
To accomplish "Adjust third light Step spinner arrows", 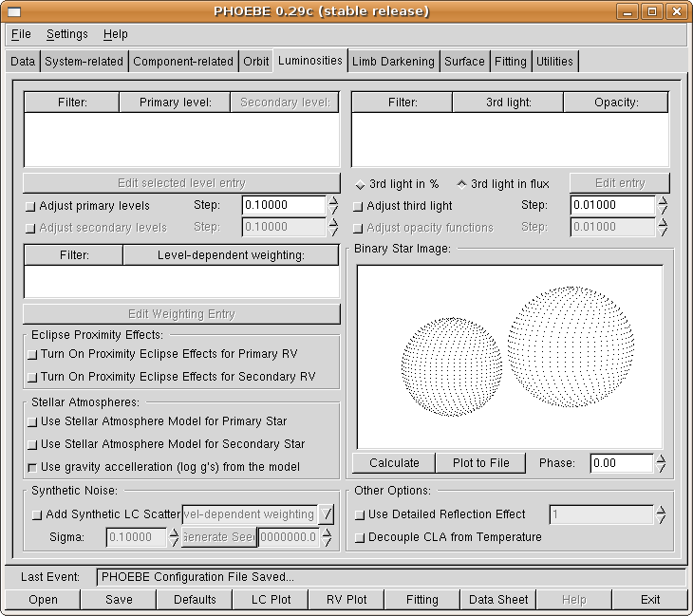I will [x=662, y=205].
